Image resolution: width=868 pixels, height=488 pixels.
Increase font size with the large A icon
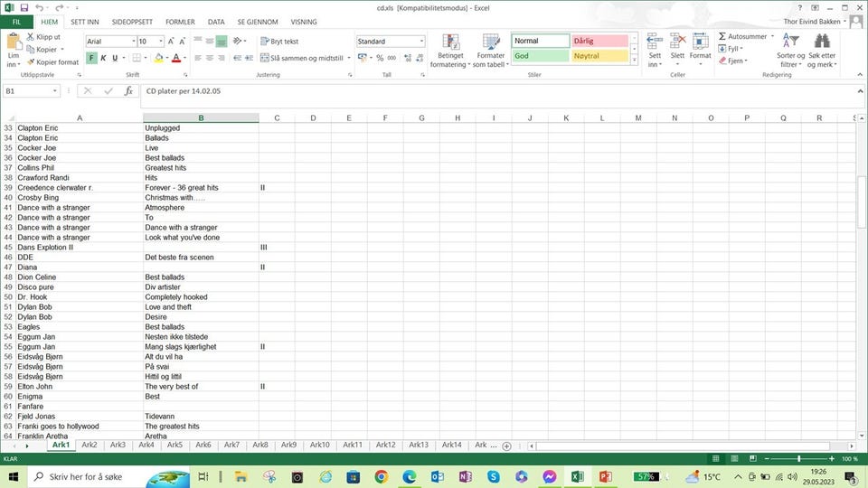pos(171,42)
